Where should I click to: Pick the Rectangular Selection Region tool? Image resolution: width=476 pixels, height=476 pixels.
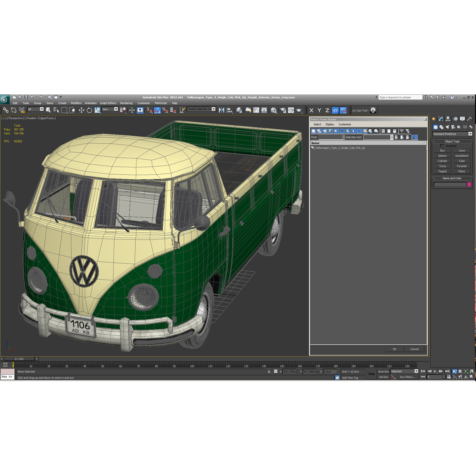64,110
